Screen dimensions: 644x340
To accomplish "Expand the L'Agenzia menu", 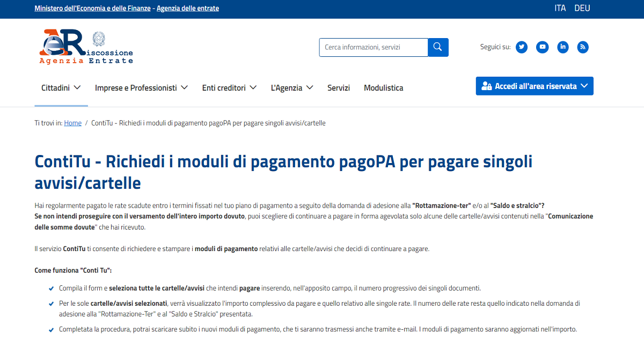I will point(292,88).
